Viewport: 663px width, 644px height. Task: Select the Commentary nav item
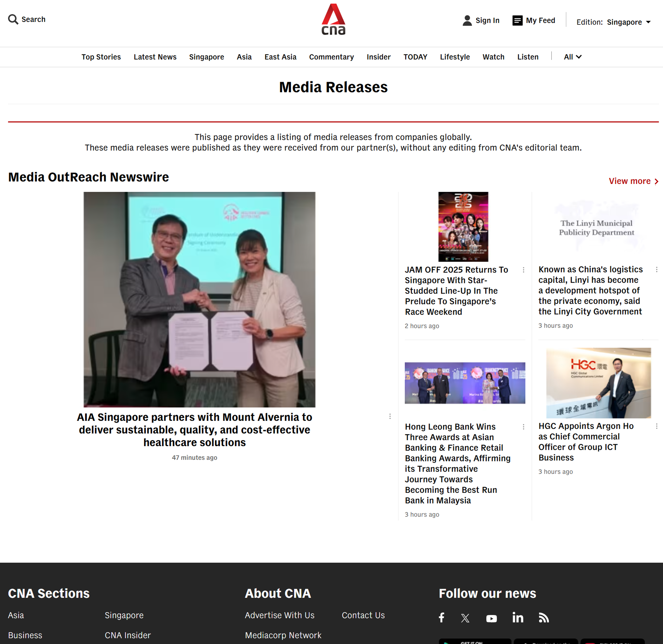pos(331,57)
